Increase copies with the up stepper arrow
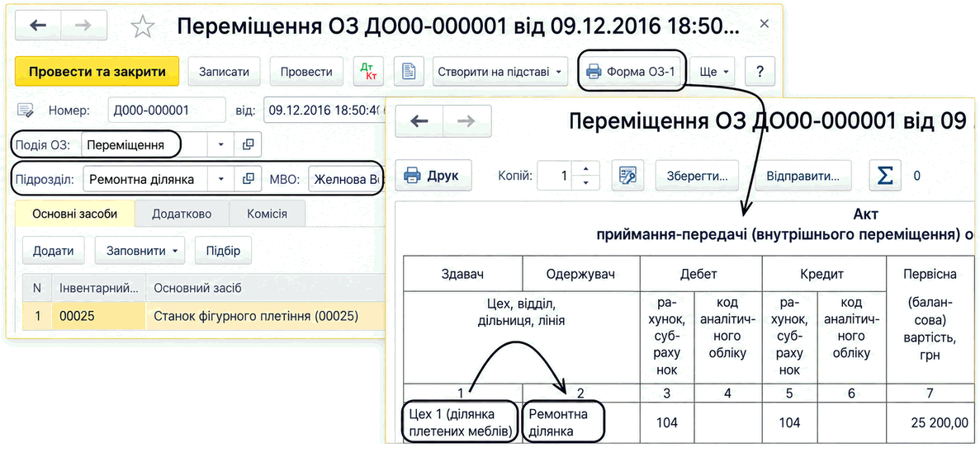 586,168
